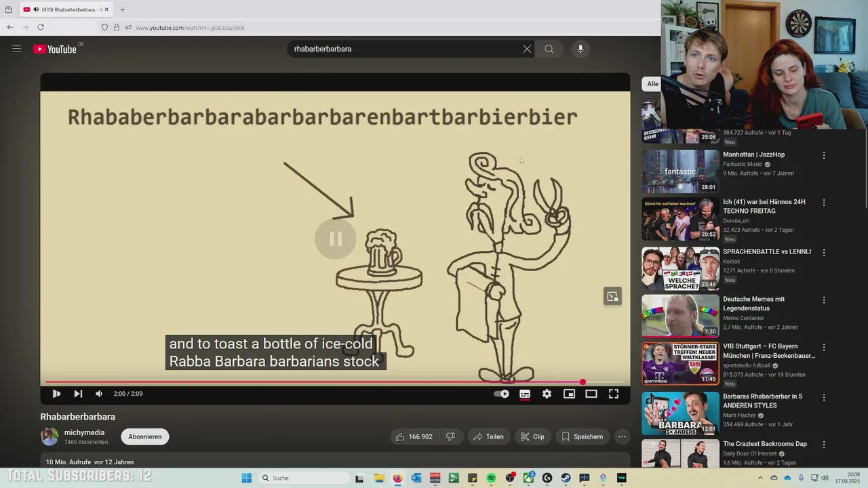Open options for the Techno Freitag video
Image resolution: width=868 pixels, height=488 pixels.
[824, 203]
